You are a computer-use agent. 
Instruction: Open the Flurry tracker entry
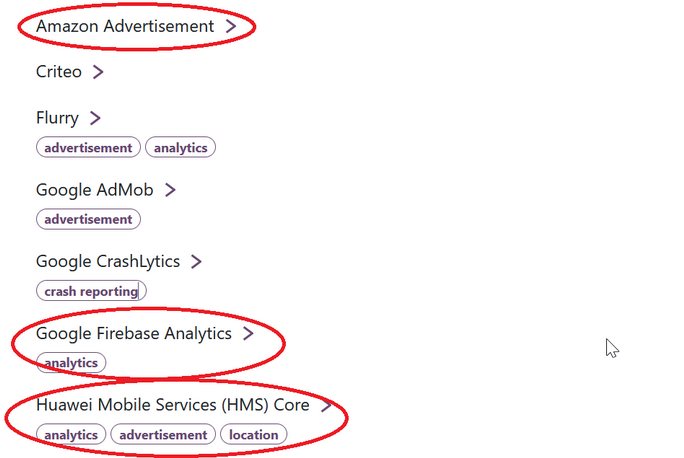(57, 118)
